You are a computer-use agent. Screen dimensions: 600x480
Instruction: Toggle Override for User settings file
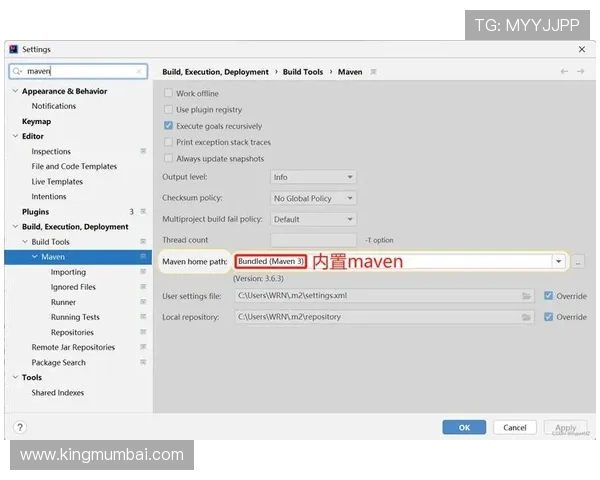click(x=549, y=296)
